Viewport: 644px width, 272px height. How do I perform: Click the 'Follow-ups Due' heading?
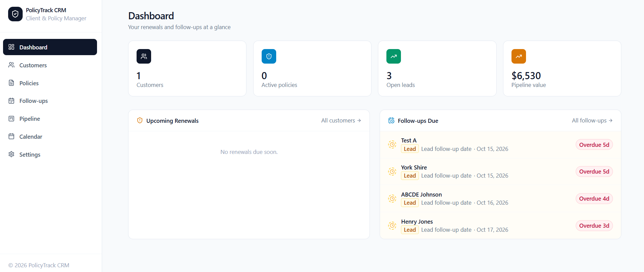pyautogui.click(x=418, y=121)
